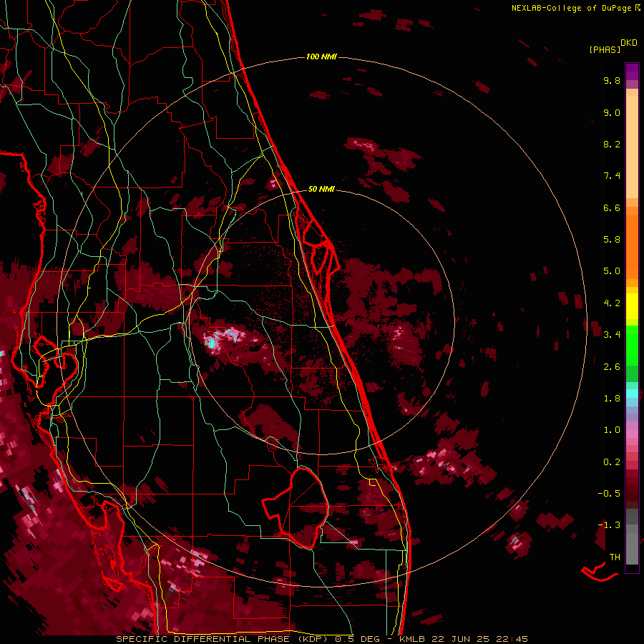Click the 22:45 timestamp
This screenshot has width=644, height=644.
coord(514,639)
